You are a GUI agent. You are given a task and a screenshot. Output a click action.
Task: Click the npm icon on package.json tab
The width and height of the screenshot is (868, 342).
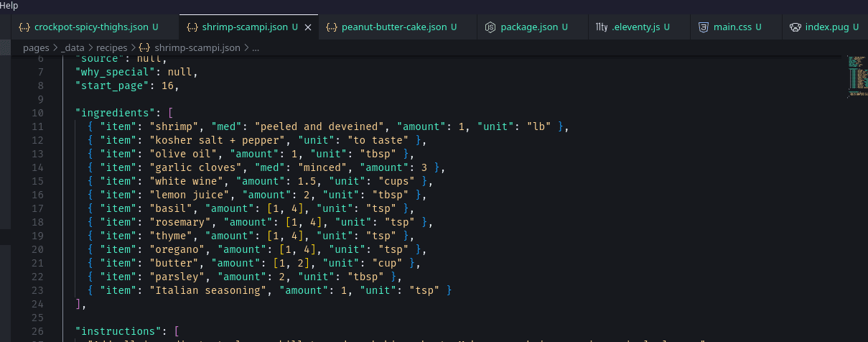click(x=490, y=27)
